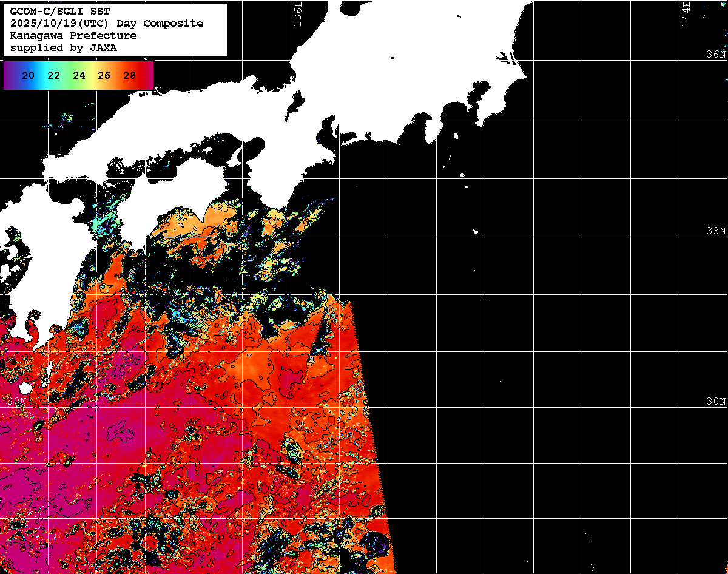The height and width of the screenshot is (574, 728).
Task: Click the 'supplied by JAXA' credit text
Action: (64, 47)
